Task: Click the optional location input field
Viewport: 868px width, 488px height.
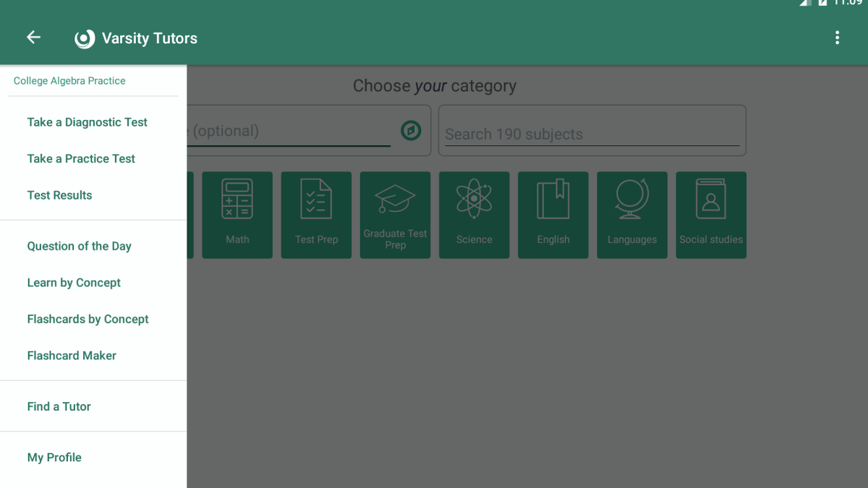Action: click(x=289, y=131)
